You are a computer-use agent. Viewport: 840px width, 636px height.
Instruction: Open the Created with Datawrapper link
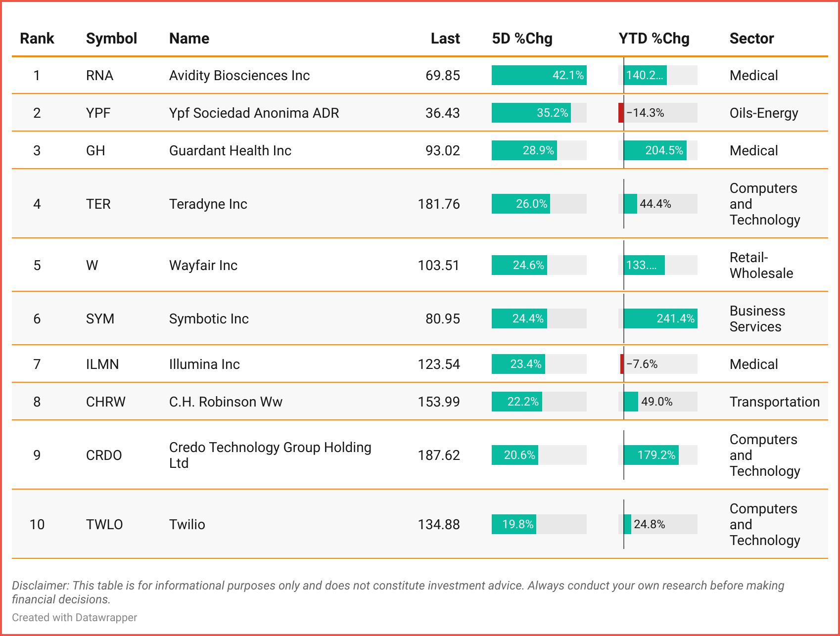click(74, 618)
